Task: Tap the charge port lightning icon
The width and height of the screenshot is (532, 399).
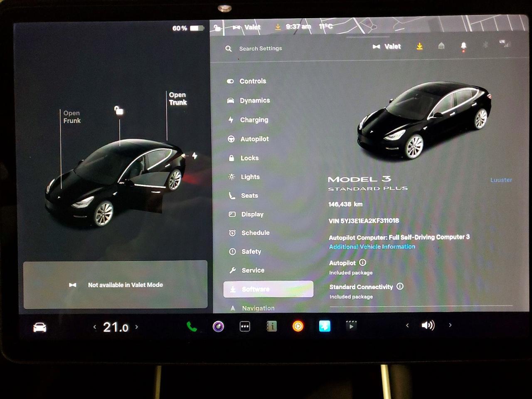Action: 195,156
